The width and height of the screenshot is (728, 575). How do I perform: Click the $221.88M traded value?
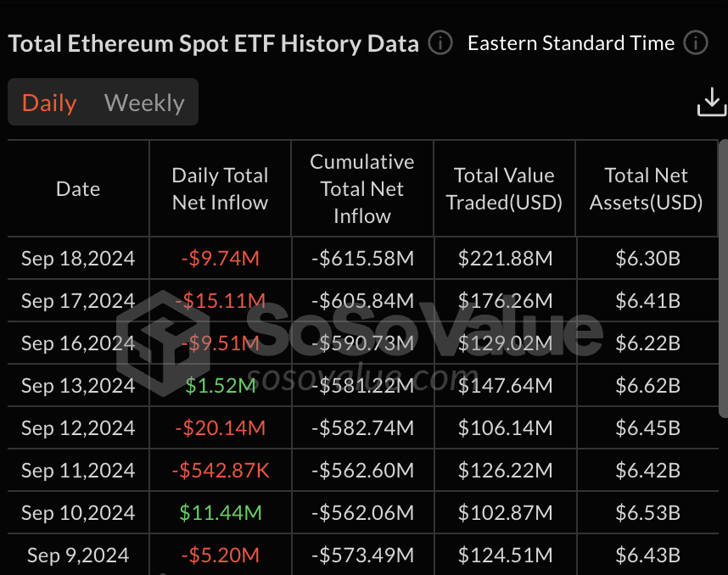(505, 259)
